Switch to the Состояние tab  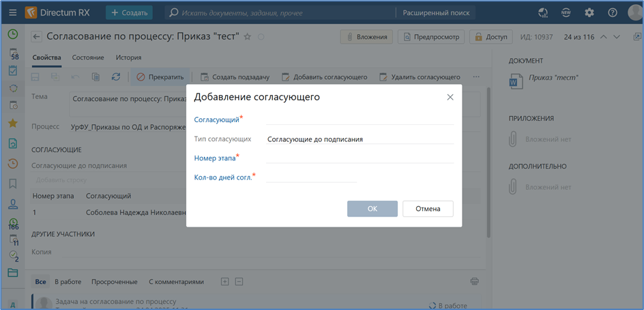(x=88, y=58)
